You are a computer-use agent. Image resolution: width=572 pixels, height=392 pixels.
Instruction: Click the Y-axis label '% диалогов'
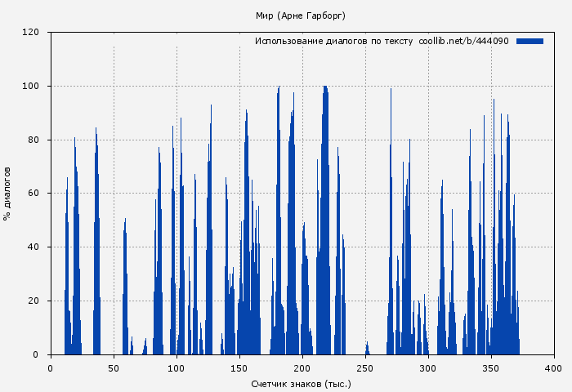7,194
